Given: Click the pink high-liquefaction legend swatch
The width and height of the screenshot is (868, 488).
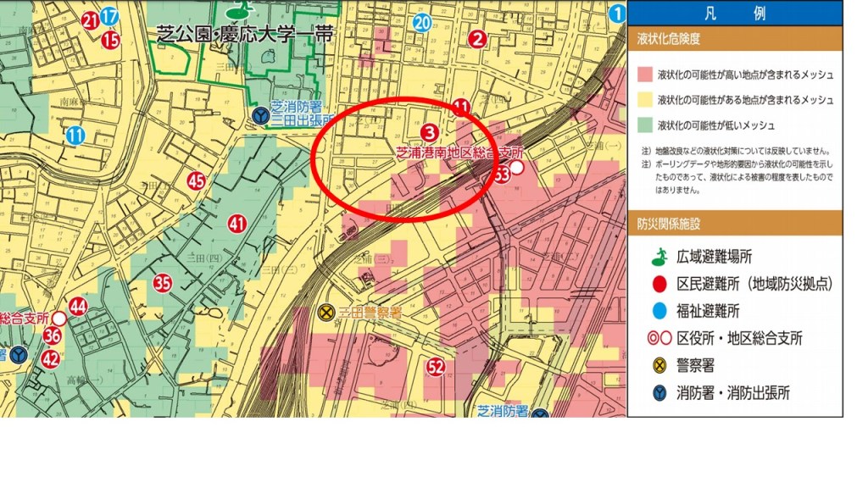Looking at the screenshot, I should point(644,75).
